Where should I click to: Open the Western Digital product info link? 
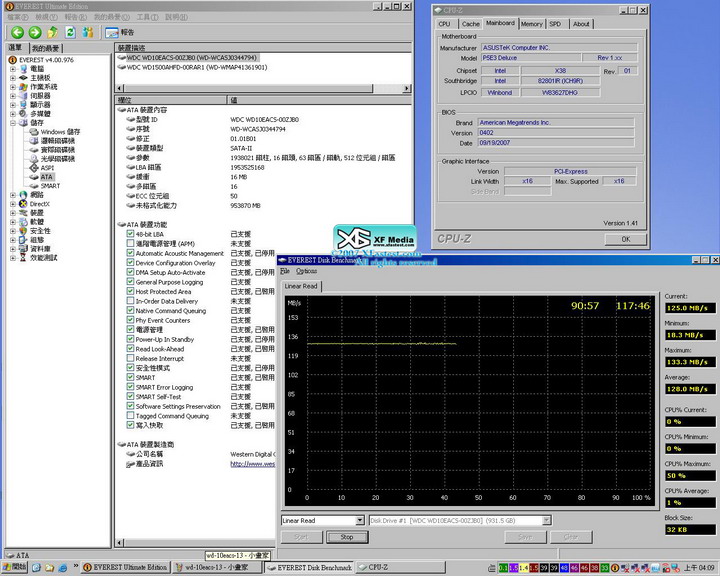253,464
